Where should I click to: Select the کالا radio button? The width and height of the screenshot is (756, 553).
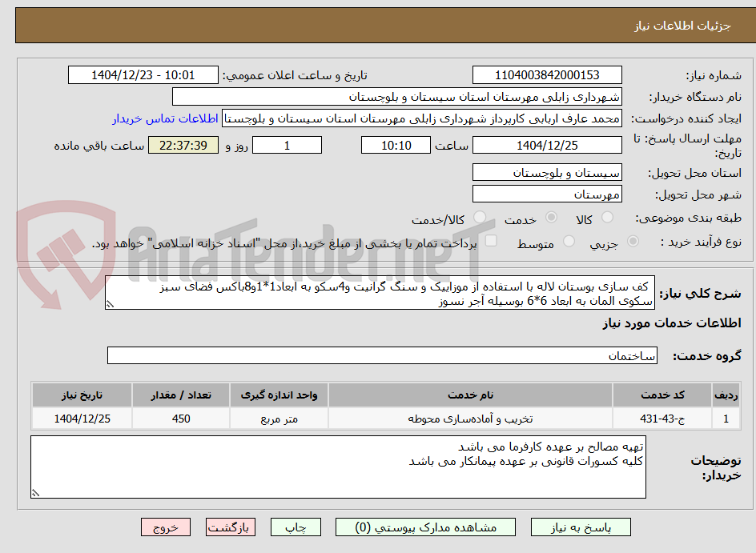[607, 218]
